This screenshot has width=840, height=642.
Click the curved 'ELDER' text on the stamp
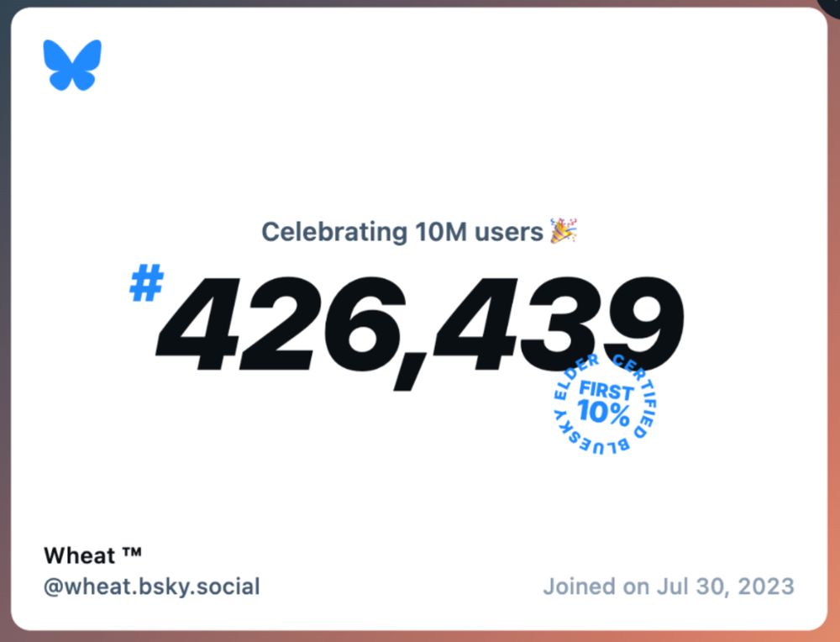573,376
